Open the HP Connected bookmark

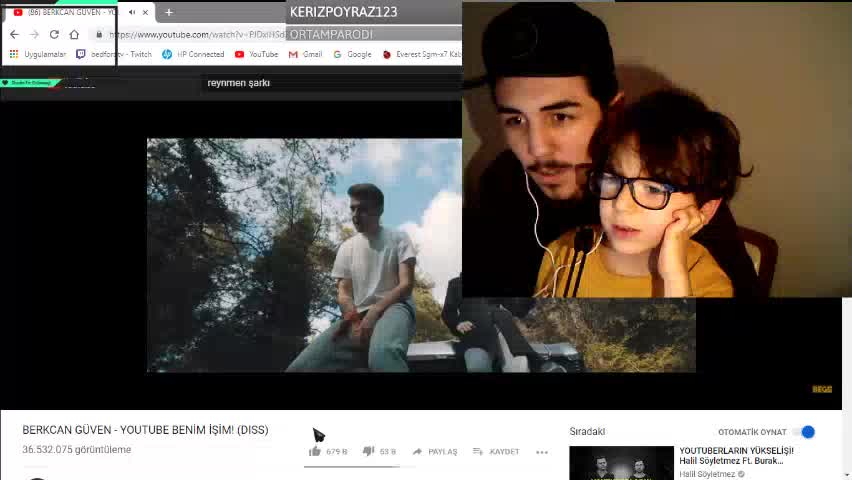coord(193,54)
